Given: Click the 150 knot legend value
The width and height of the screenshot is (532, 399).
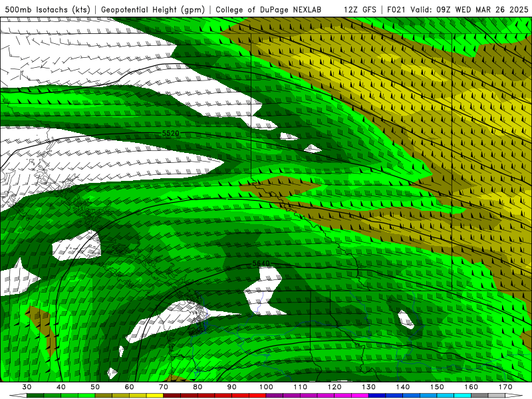Looking at the screenshot, I should pos(437,387).
